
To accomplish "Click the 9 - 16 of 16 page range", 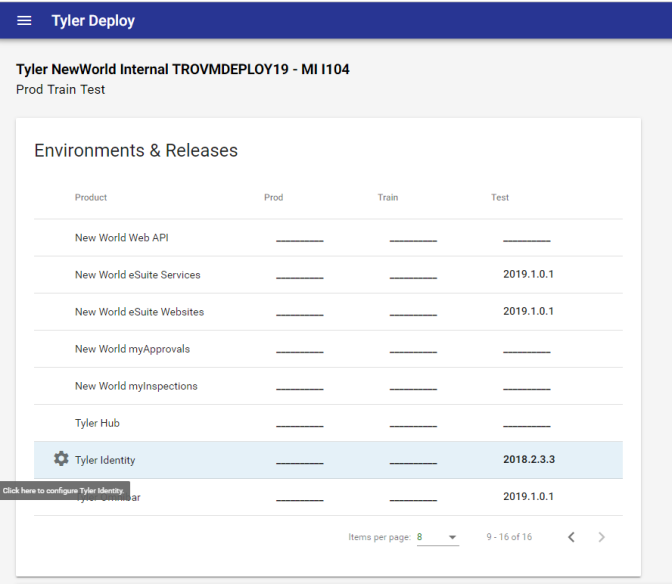I will pyautogui.click(x=509, y=537).
